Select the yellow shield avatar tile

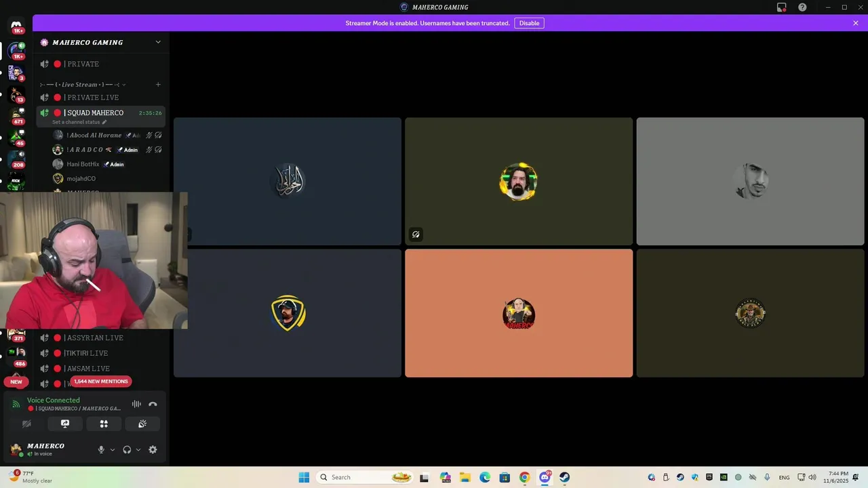coord(288,313)
